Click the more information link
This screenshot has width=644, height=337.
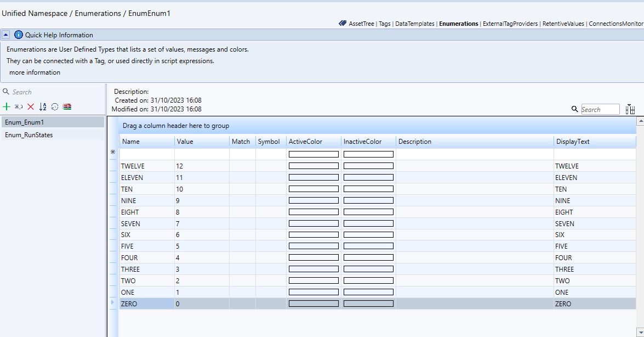[x=35, y=72]
